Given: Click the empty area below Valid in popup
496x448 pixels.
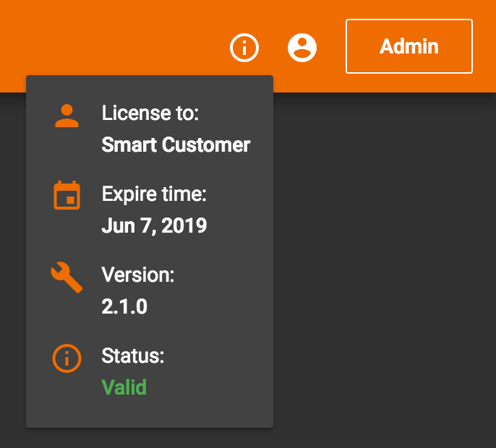Looking at the screenshot, I should click(x=149, y=412).
